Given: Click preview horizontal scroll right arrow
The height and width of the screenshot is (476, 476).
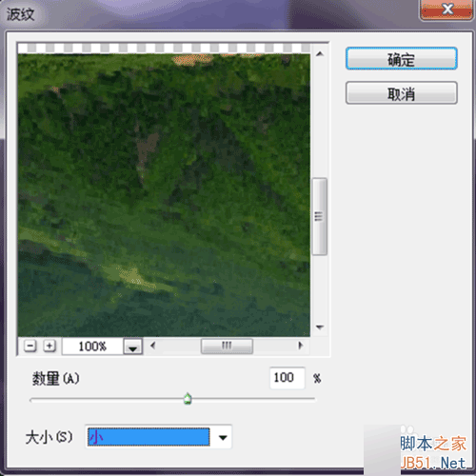Looking at the screenshot, I should [x=301, y=346].
